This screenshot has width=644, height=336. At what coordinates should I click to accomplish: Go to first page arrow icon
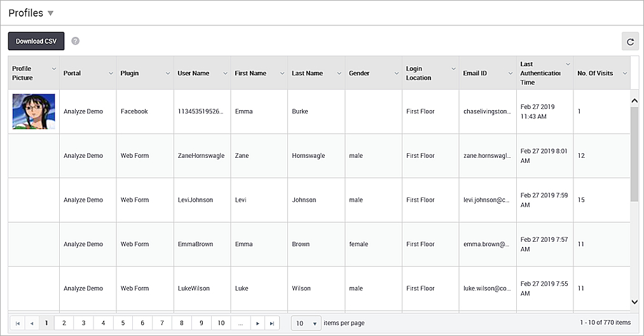pyautogui.click(x=17, y=323)
